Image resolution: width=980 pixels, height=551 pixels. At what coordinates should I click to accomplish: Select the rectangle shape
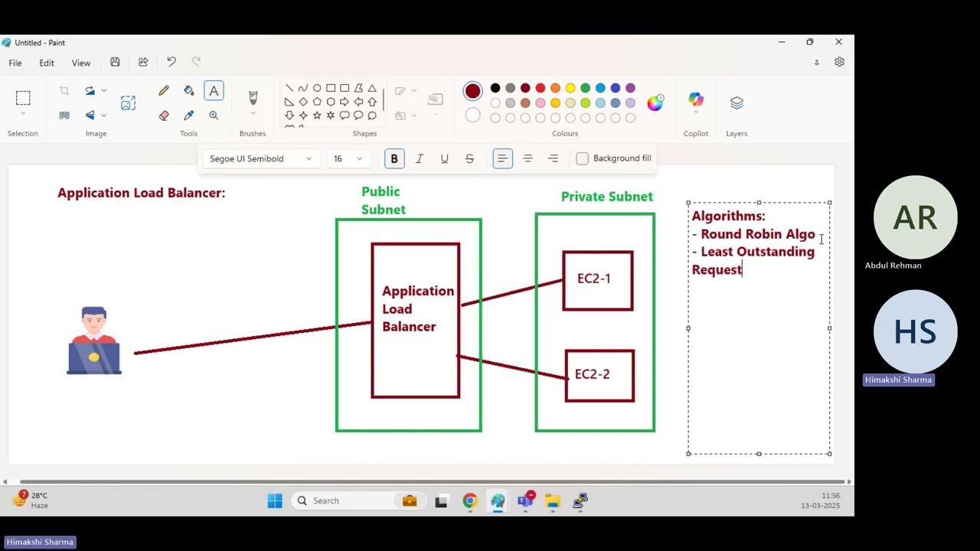[331, 89]
